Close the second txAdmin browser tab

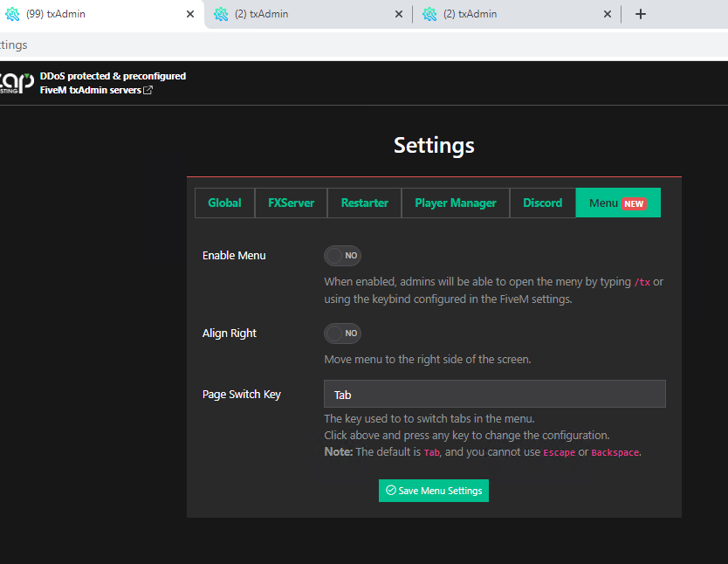click(399, 14)
